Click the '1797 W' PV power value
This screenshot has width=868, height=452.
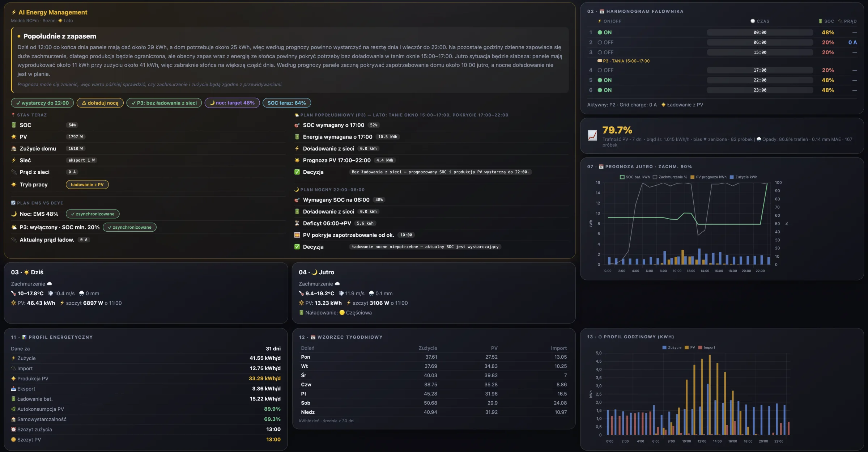(76, 137)
